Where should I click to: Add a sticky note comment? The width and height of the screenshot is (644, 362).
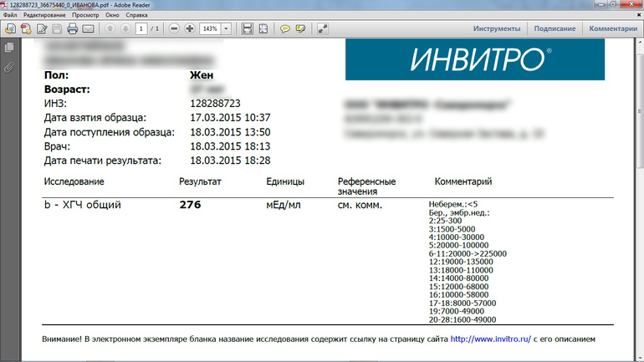tap(284, 28)
